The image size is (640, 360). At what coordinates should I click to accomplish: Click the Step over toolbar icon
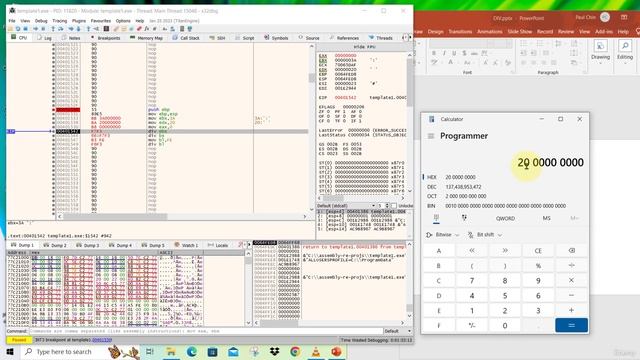[x=60, y=29]
